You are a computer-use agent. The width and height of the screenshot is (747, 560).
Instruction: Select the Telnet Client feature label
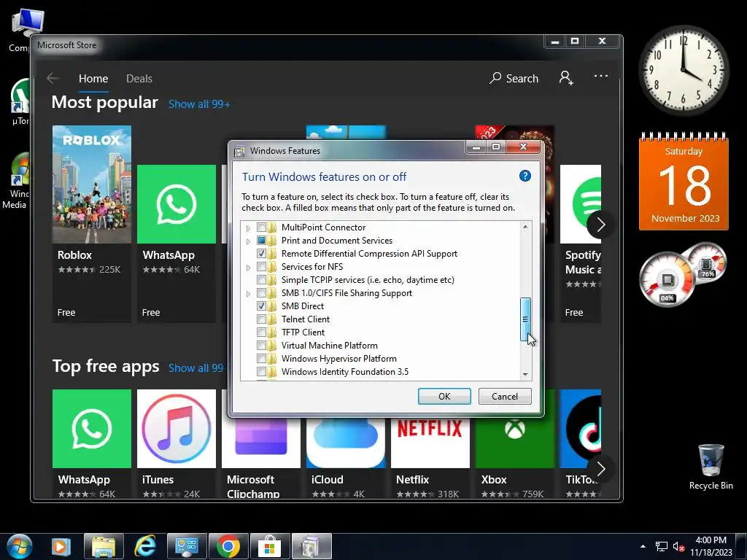point(306,319)
